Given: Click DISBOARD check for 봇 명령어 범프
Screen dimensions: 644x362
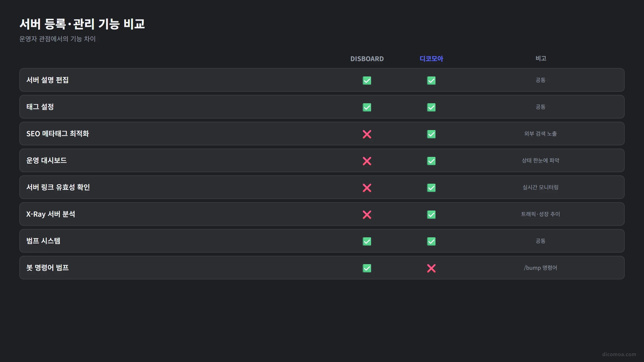Looking at the screenshot, I should pos(367,268).
